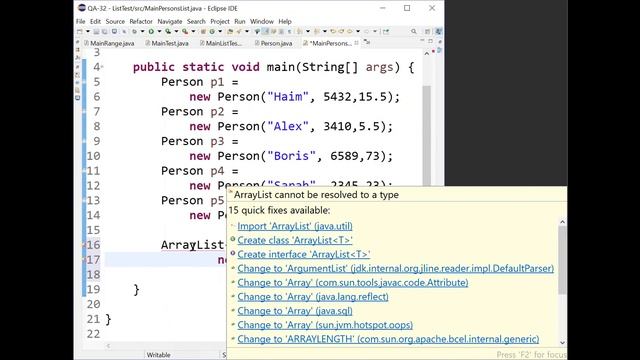Click Change to 'Array' (com.sun.tools.javac.code.Attribute)
This screenshot has width=640, height=360.
[x=353, y=282]
